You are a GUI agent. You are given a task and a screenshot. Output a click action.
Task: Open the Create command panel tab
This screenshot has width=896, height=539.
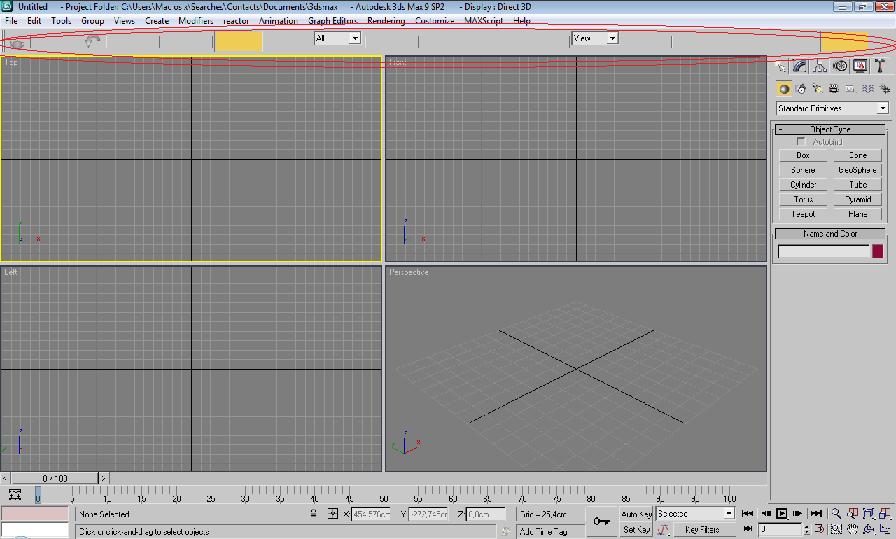(781, 66)
